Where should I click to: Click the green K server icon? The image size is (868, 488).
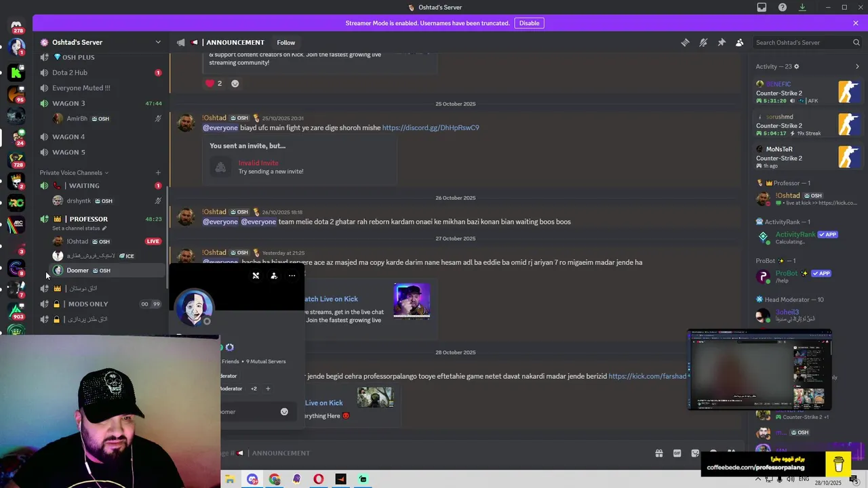(16, 72)
